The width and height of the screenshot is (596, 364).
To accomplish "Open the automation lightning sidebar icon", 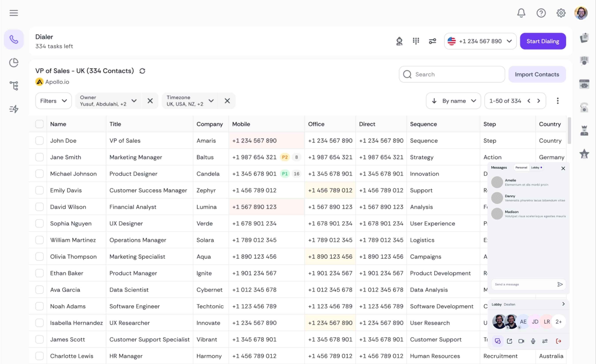I will 14,109.
